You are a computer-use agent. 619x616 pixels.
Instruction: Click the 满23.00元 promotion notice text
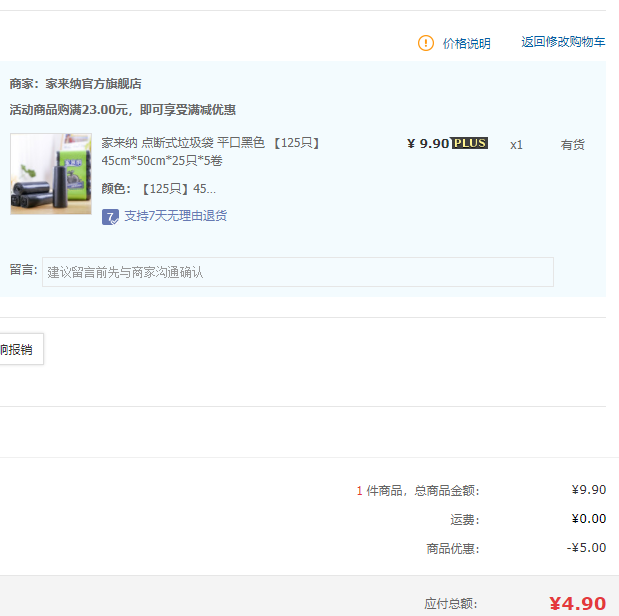point(122,110)
